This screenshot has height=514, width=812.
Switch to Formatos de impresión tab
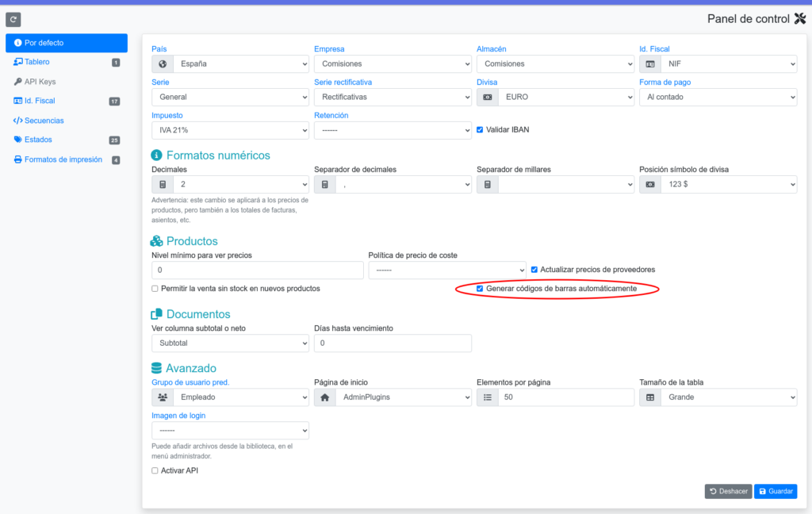tap(63, 159)
